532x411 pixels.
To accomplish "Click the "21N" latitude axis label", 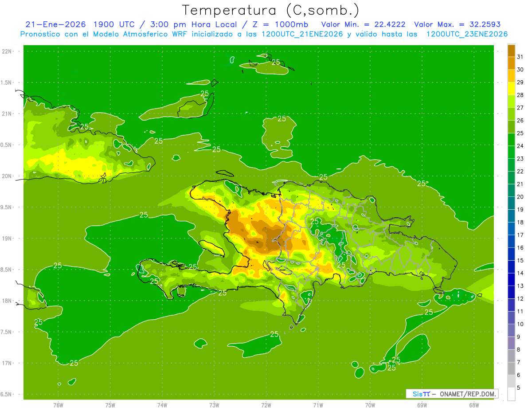I will pyautogui.click(x=6, y=114).
